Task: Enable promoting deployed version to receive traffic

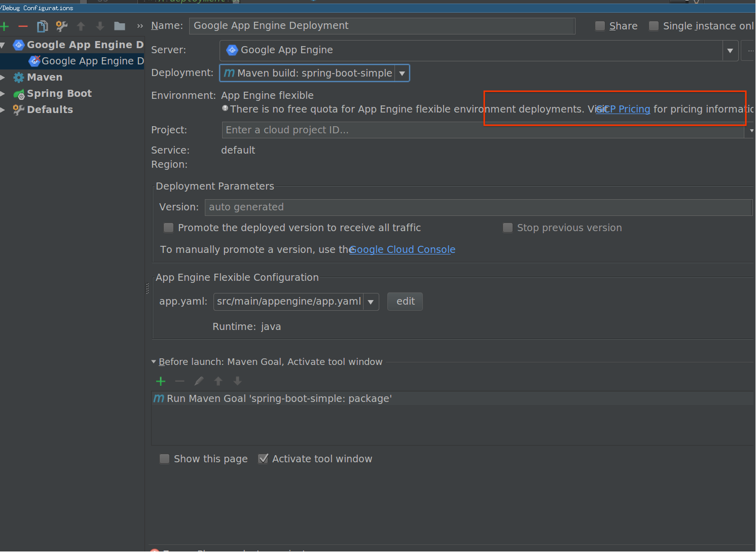Action: [168, 228]
